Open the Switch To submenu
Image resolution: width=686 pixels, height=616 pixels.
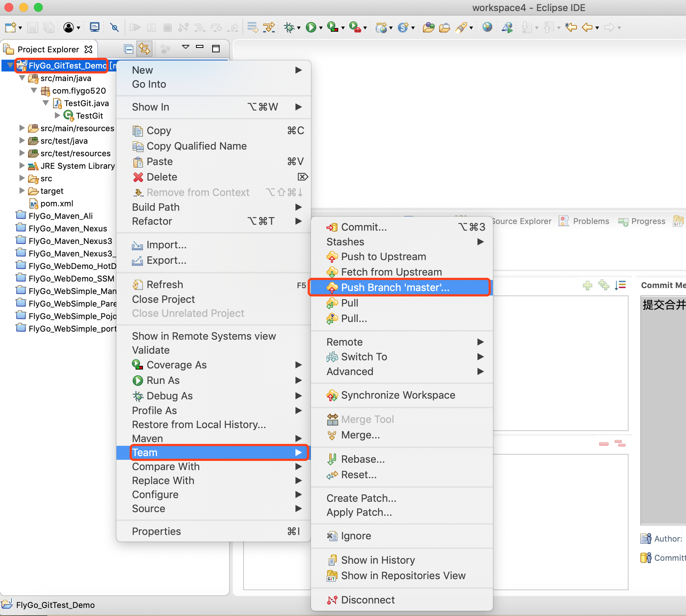pyautogui.click(x=402, y=357)
